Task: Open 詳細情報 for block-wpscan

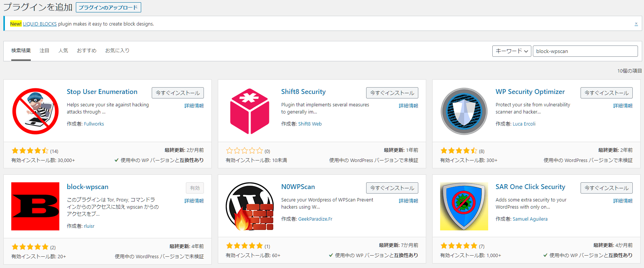Action: pyautogui.click(x=194, y=201)
